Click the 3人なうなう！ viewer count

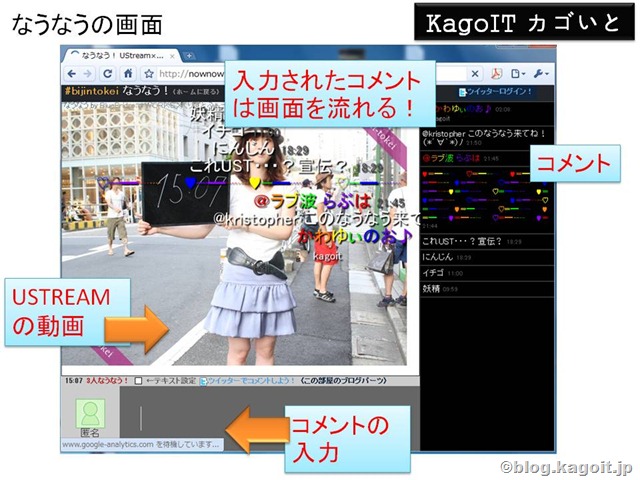click(x=107, y=380)
